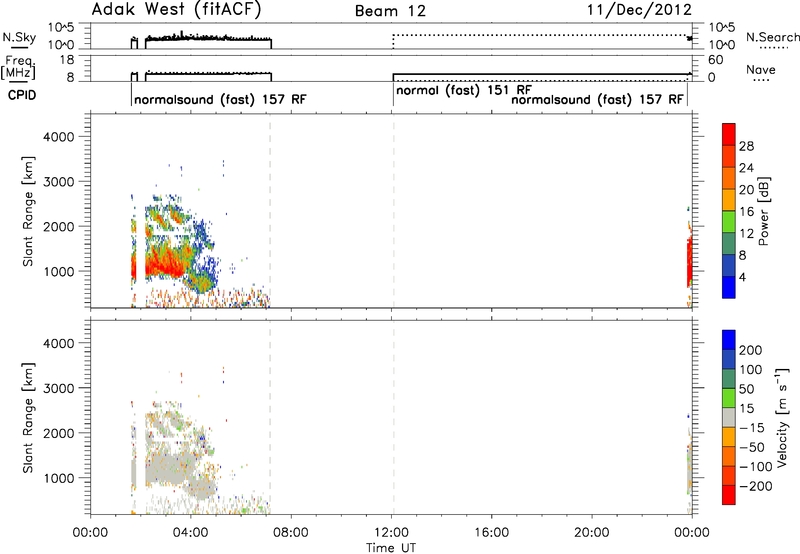This screenshot has width=800, height=554.
Task: Click the '4' power colorbar label
Action: 742,277
